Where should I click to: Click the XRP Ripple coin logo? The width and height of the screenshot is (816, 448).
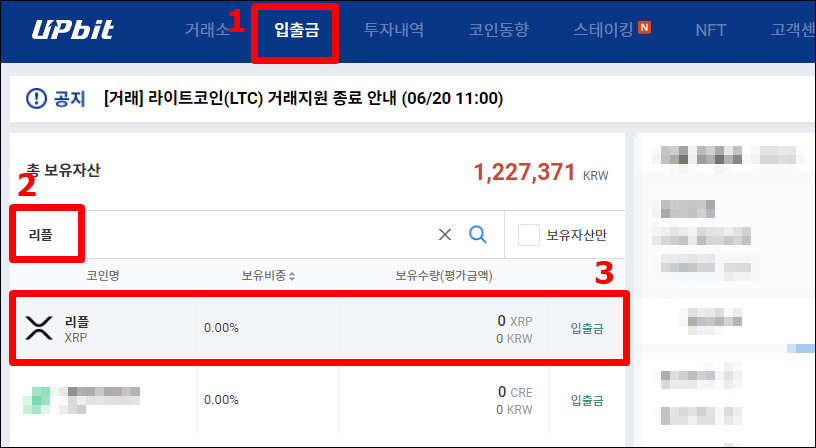click(39, 328)
